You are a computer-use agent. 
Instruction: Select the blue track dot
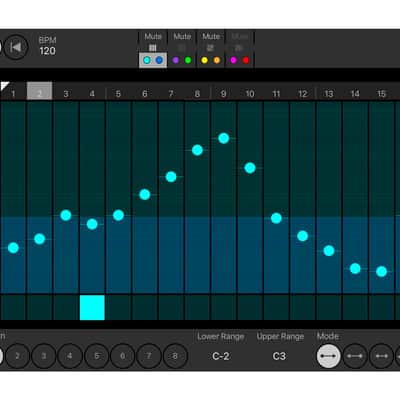click(159, 60)
